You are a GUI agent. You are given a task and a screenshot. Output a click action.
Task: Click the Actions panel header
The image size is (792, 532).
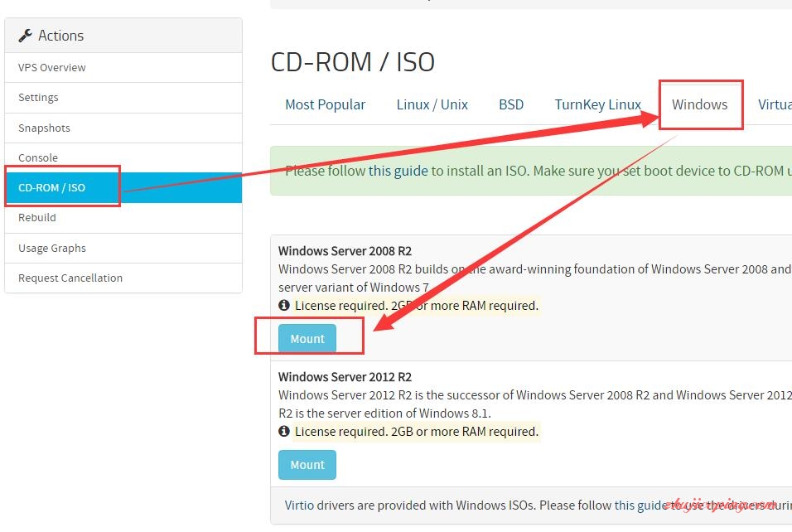pos(123,36)
